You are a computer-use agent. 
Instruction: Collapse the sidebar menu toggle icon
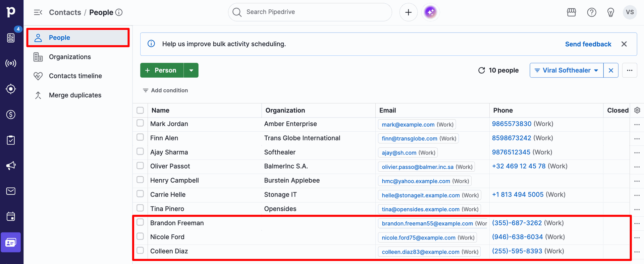click(38, 12)
